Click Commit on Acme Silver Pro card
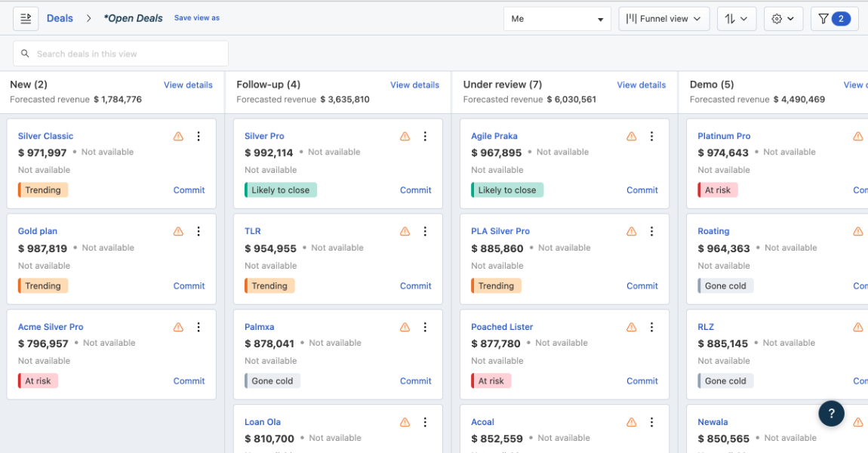 [x=189, y=381]
